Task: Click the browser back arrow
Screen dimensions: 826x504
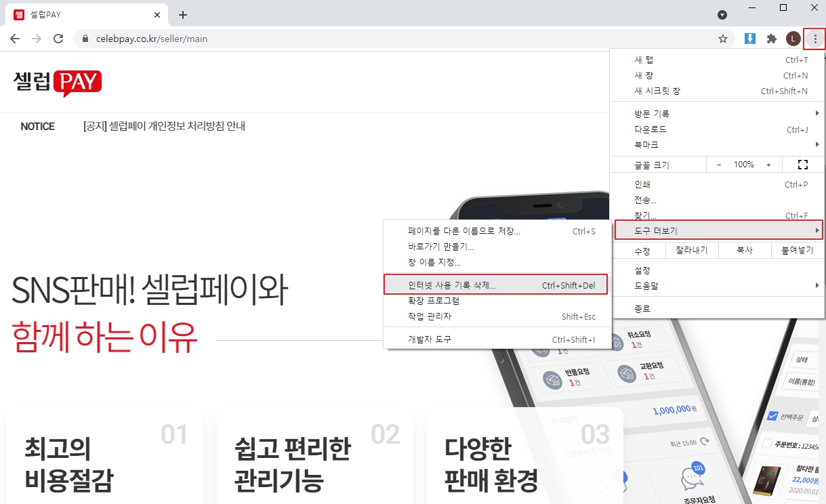Action: tap(15, 39)
